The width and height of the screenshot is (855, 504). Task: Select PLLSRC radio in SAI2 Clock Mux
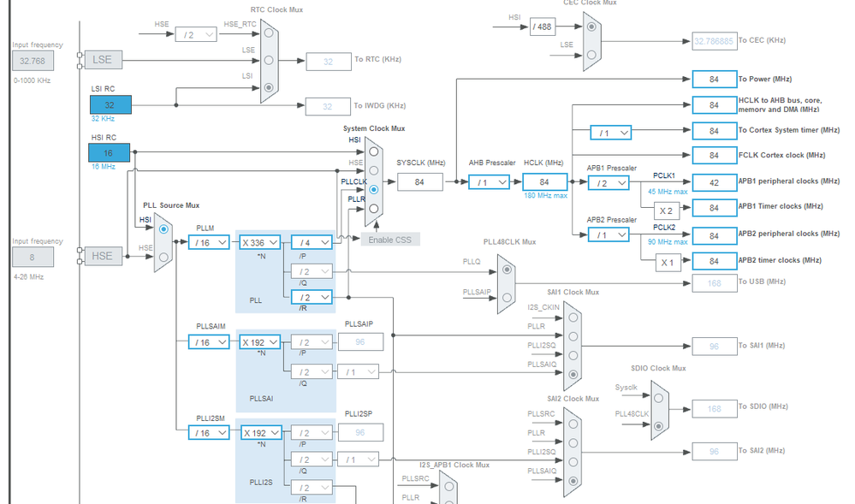[573, 424]
